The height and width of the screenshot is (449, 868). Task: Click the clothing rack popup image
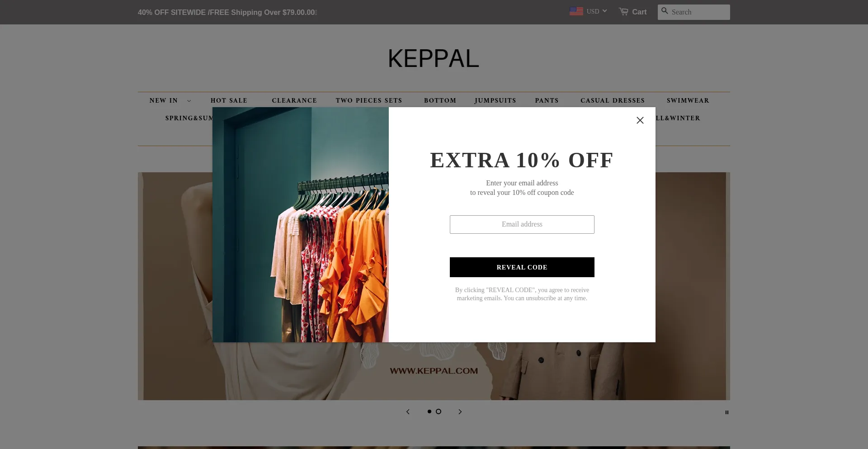tap(301, 225)
